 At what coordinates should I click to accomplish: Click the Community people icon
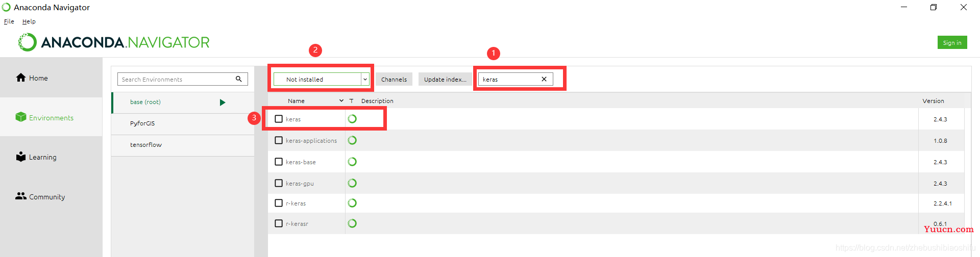21,196
